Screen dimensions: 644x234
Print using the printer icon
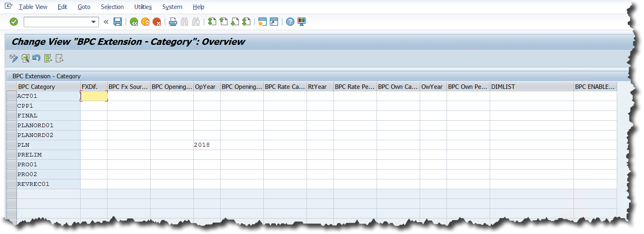click(x=173, y=22)
